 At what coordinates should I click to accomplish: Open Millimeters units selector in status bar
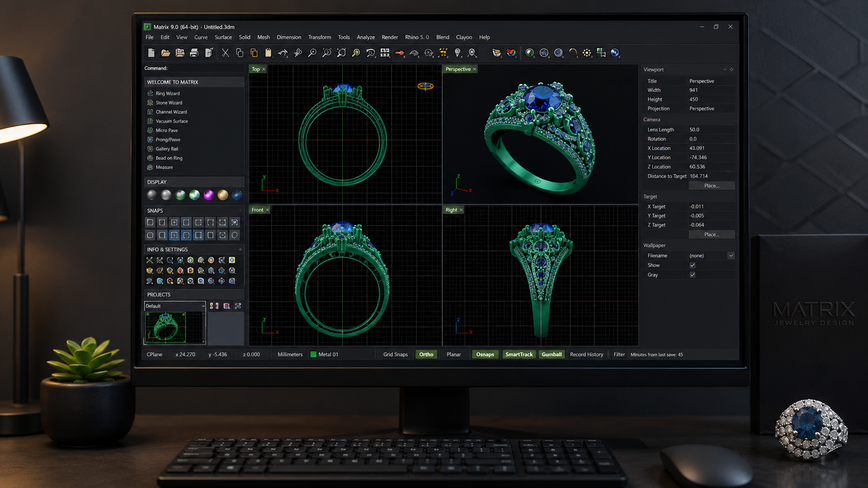290,355
